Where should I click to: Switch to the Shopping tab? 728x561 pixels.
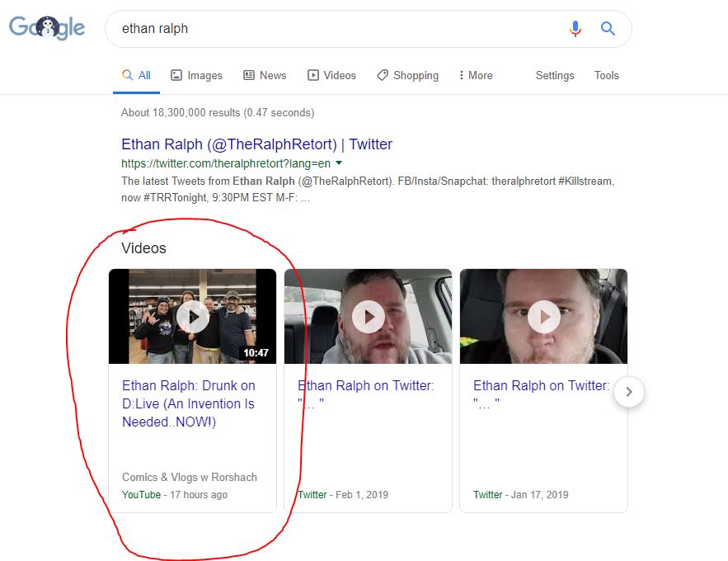(407, 75)
